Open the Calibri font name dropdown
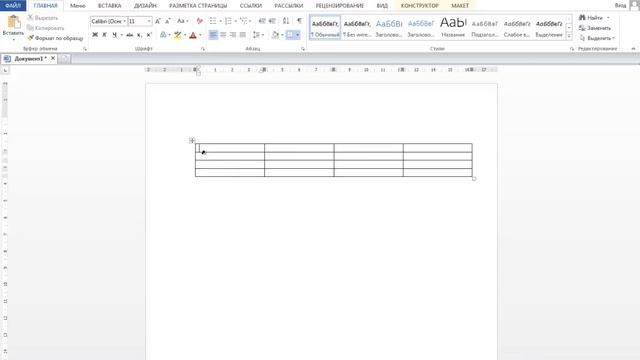The image size is (640, 360). coord(124,21)
